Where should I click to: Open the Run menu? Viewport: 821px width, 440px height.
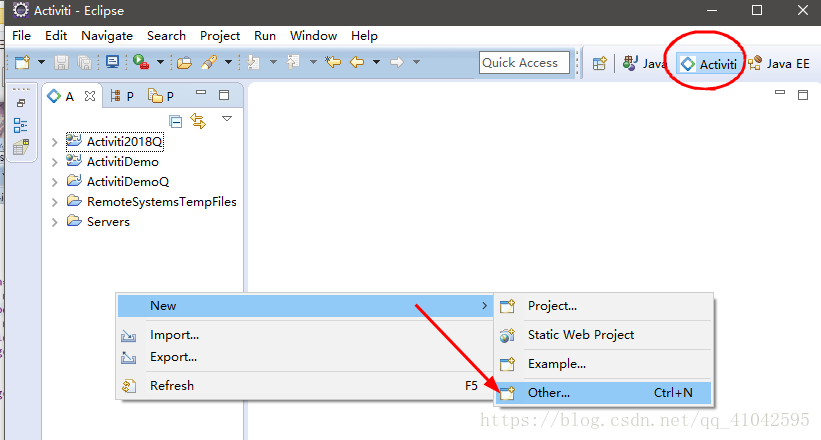point(265,36)
